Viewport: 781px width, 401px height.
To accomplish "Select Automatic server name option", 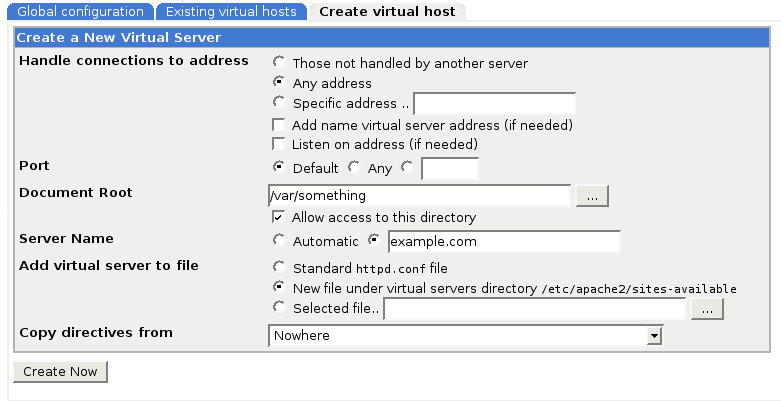I will 279,240.
